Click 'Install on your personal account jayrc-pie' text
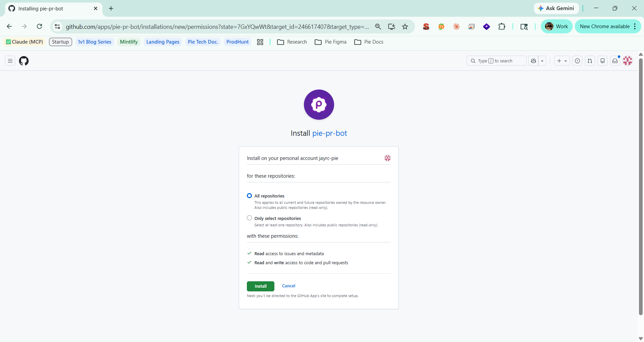Image resolution: width=644 pixels, height=342 pixels. (292, 158)
